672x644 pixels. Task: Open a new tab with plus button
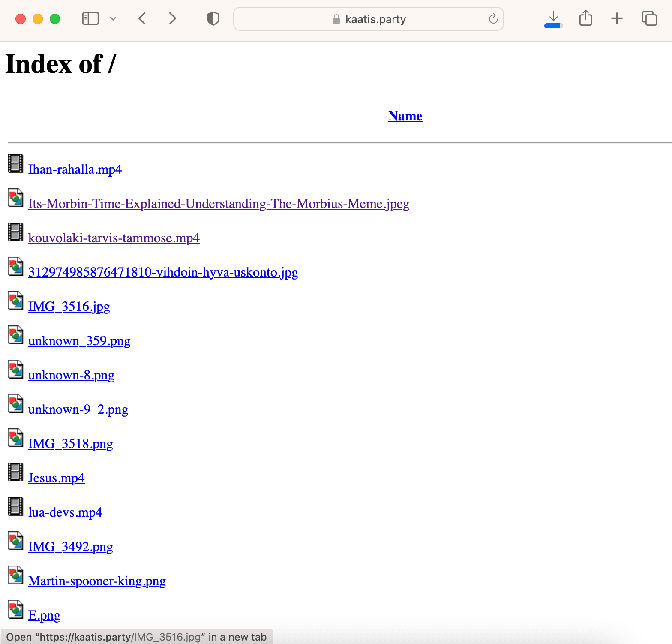tap(617, 18)
